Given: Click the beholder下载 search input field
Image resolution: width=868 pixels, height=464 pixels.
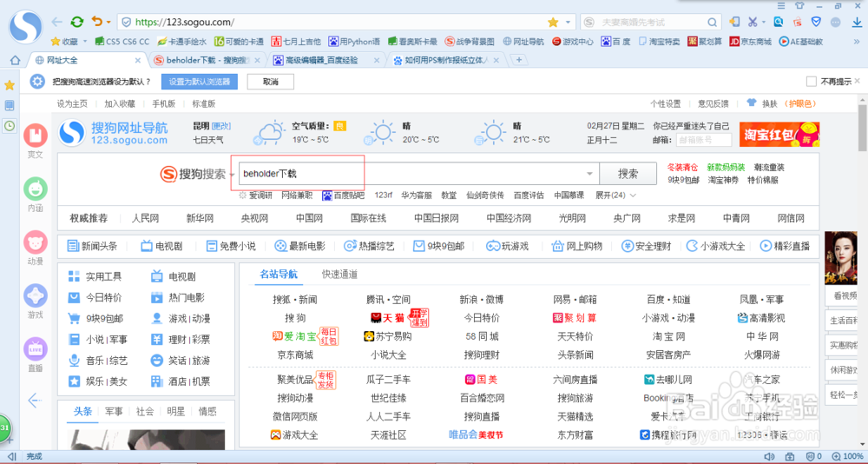Looking at the screenshot, I should pyautogui.click(x=418, y=174).
